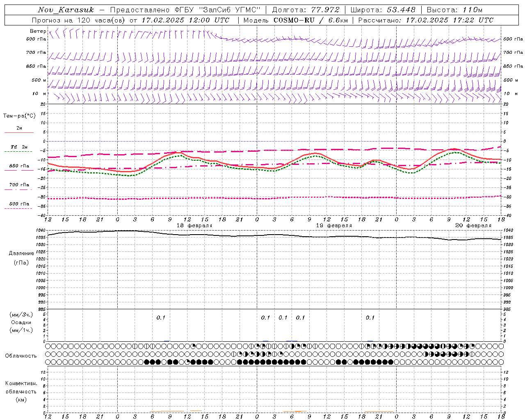Image resolution: width=525 pixels, height=420 pixels.
Task: Click the 'Td 2м' dew point legend entry
Action: 19,147
